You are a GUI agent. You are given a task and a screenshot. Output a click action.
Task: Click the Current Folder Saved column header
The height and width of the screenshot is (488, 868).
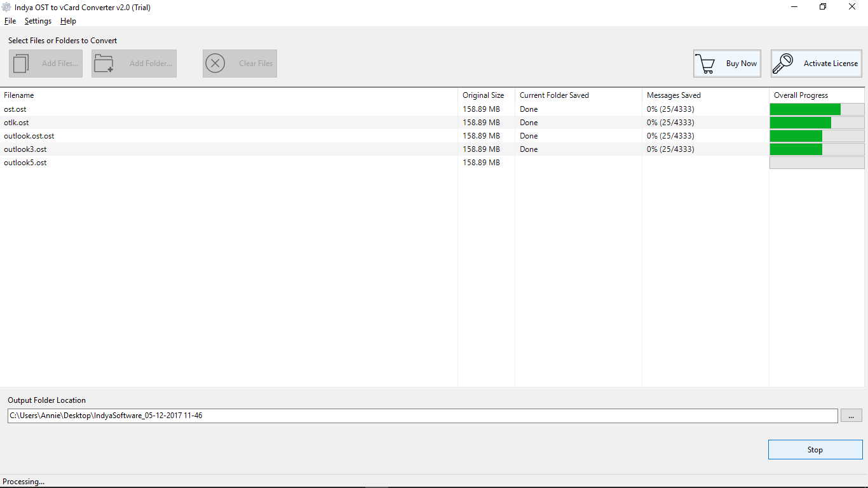coord(554,95)
